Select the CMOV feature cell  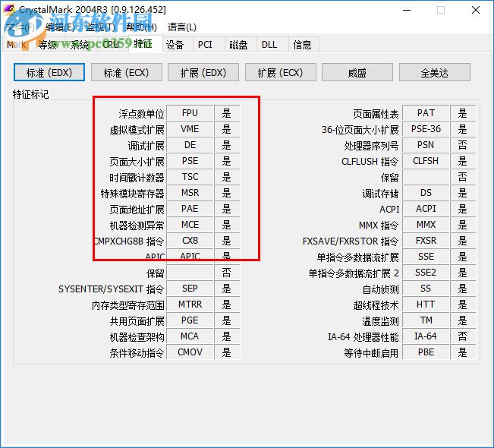point(190,352)
